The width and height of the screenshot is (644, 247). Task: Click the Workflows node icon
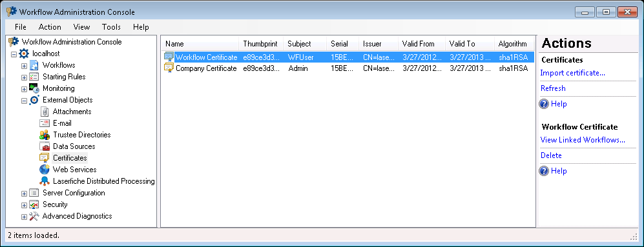click(x=34, y=65)
